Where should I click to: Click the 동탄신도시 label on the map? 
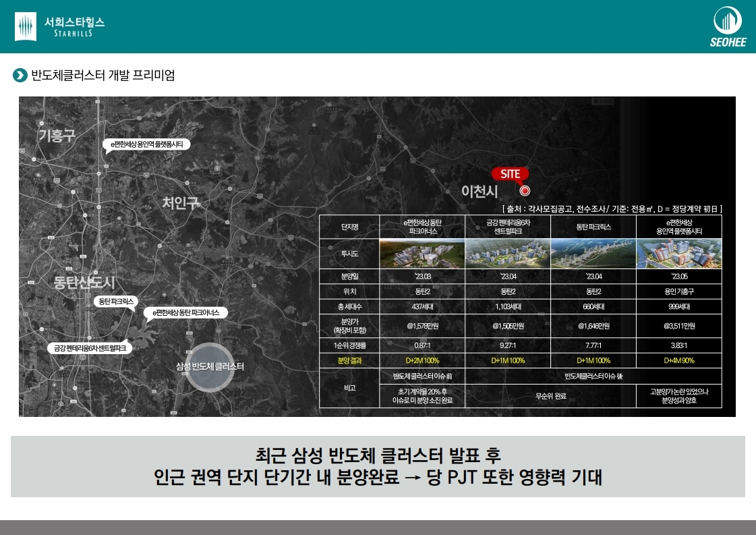point(84,282)
